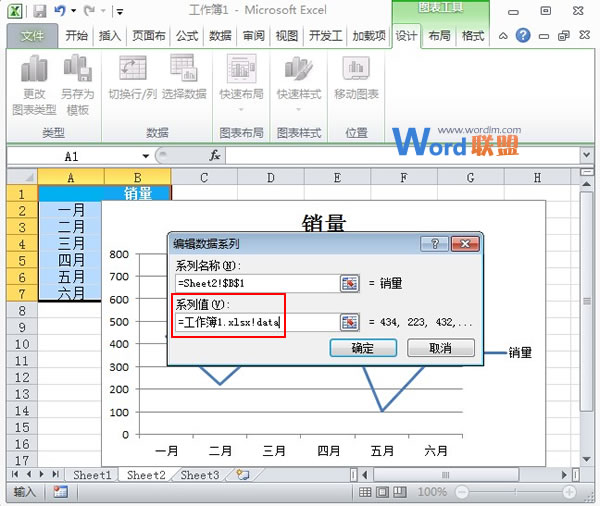Click the zoom out minus button
Viewport: 600px width, 506px height.
[462, 492]
